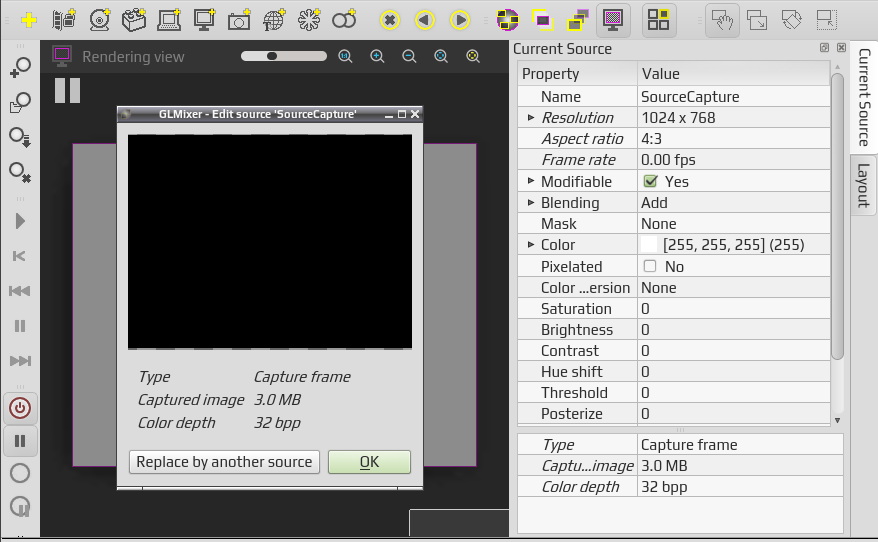Screen dimensions: 878x542
Task: Click the play triangle in left toolbar
Action: point(20,221)
